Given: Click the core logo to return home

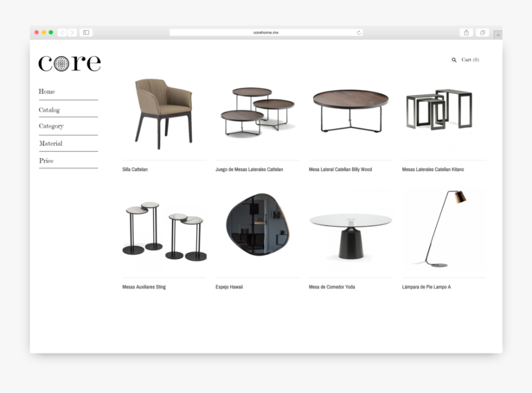Looking at the screenshot, I should [x=69, y=62].
